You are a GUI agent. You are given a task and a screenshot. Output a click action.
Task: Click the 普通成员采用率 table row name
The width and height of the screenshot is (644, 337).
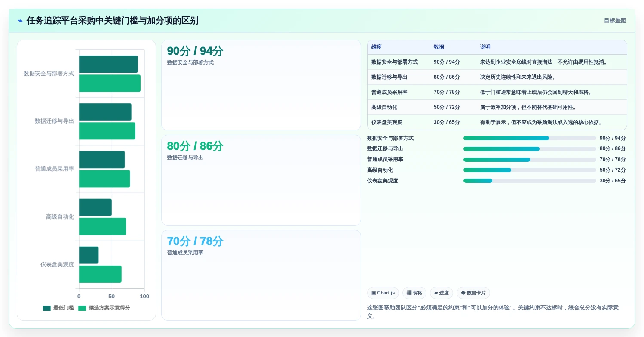(x=389, y=92)
